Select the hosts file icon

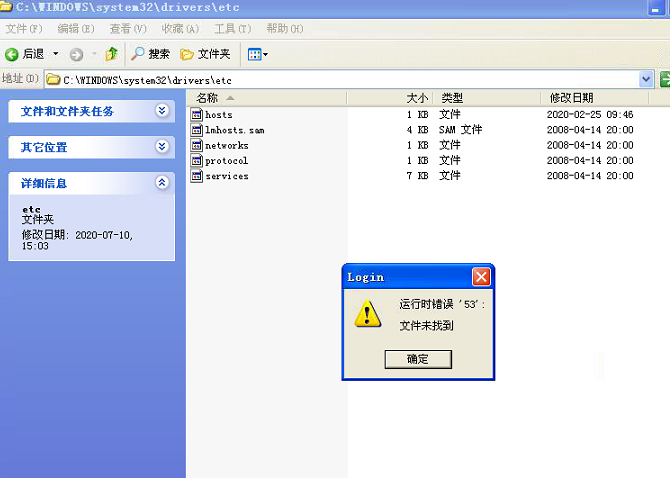(x=197, y=114)
